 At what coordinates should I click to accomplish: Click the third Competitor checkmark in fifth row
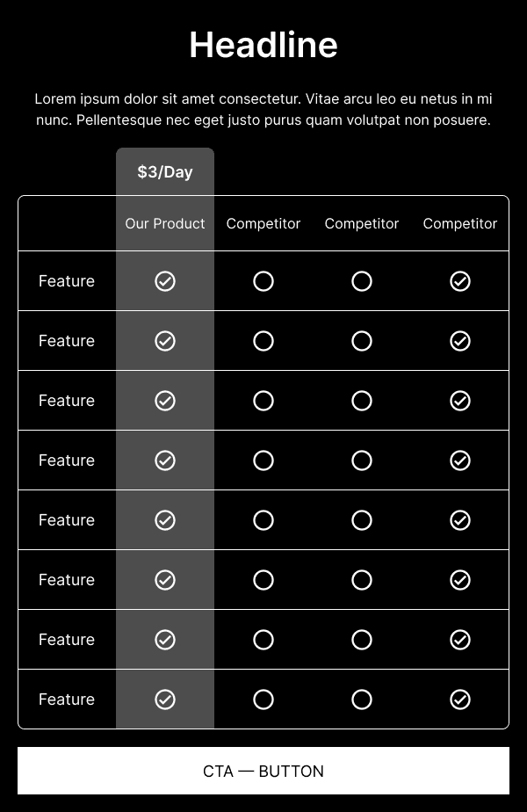[459, 520]
